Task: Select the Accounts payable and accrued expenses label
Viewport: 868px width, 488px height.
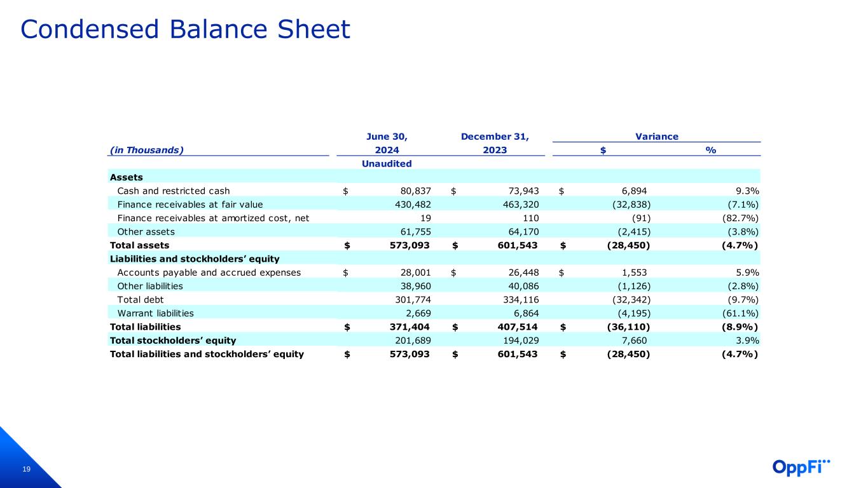Action: [x=209, y=273]
